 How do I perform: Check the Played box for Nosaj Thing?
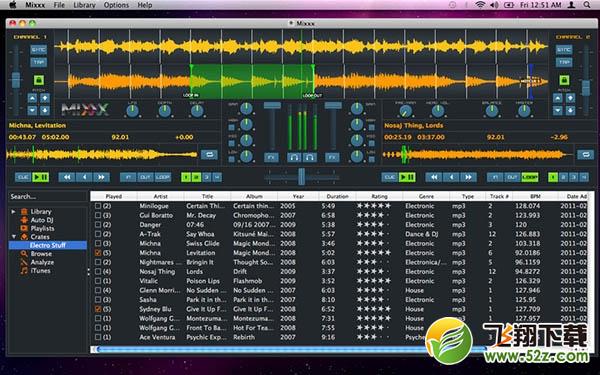[98, 271]
